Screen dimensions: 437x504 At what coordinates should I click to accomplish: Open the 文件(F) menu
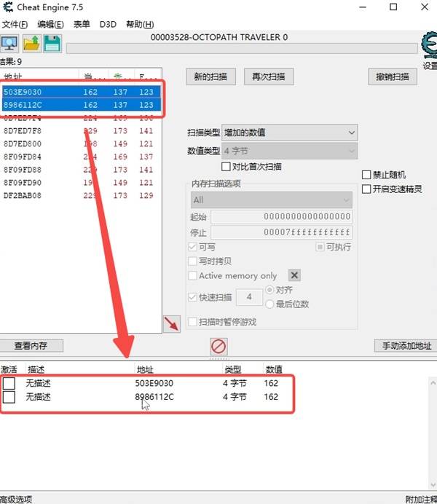click(15, 24)
